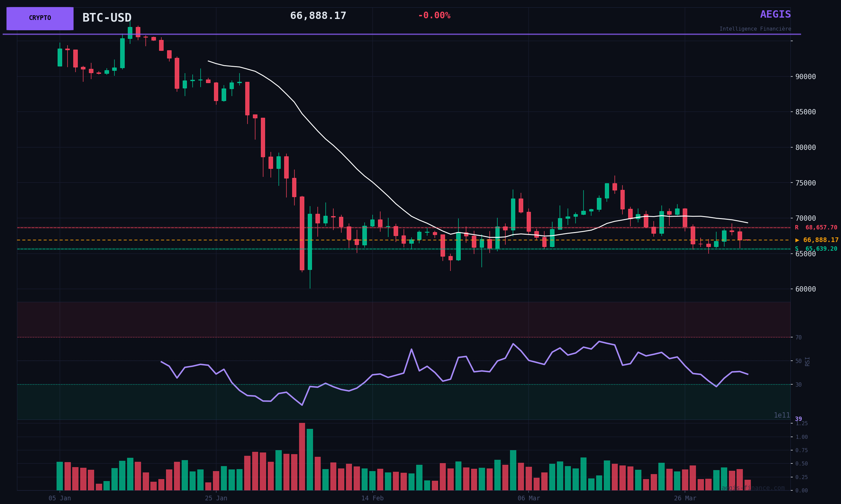Click the aegis-finance.com watermark
The image size is (841, 504).
point(753,488)
